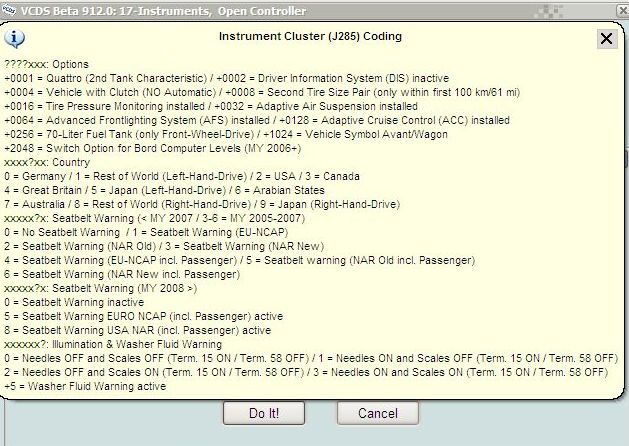
Task: Click '8 = Seatbelt Warning USA NAR' line
Action: 138,330
